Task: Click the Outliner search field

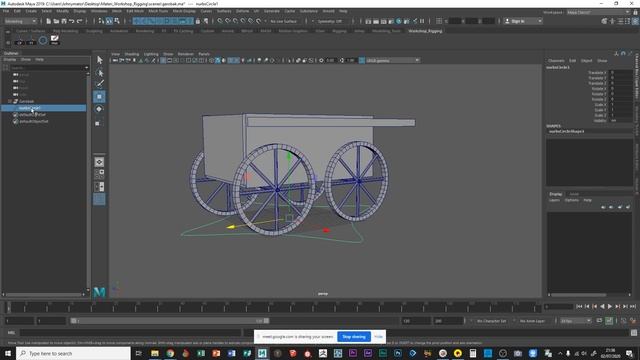Action: 49,68
